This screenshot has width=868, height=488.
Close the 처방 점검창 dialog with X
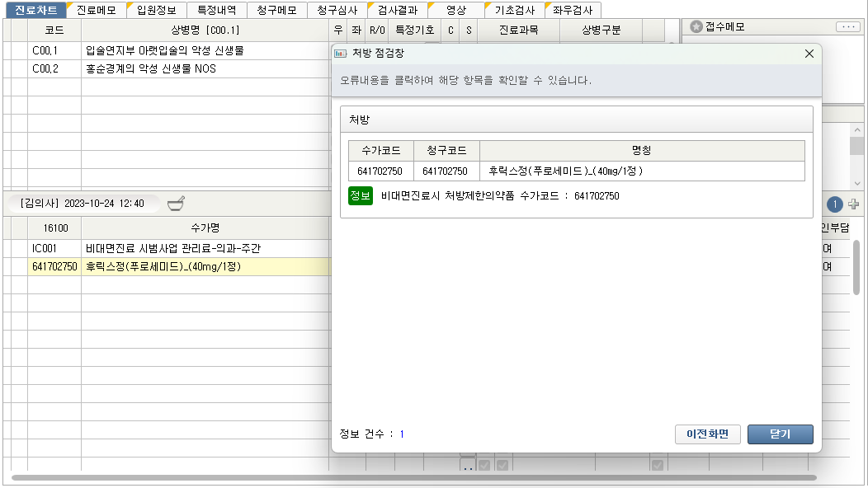click(x=809, y=54)
